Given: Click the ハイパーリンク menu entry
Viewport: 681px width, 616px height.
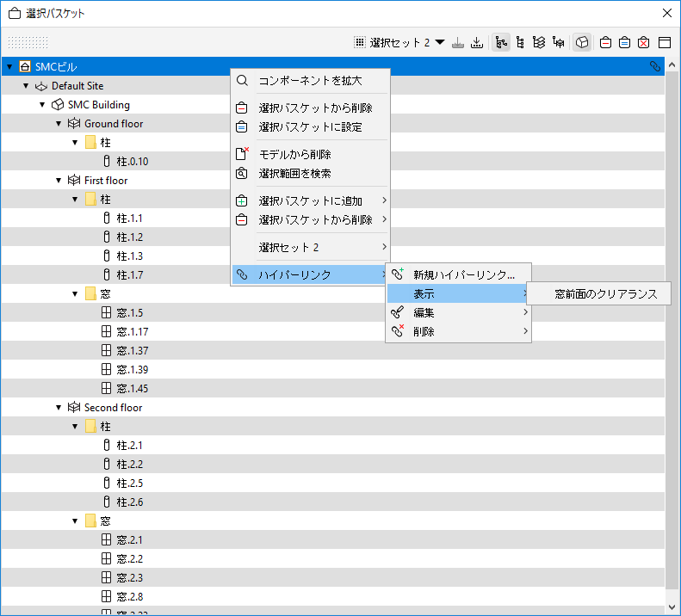Looking at the screenshot, I should (x=309, y=274).
